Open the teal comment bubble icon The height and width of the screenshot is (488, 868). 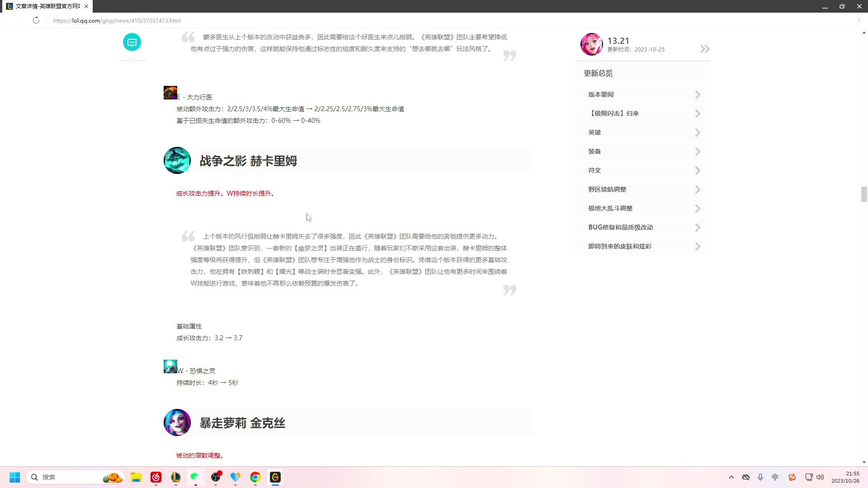coord(132,42)
